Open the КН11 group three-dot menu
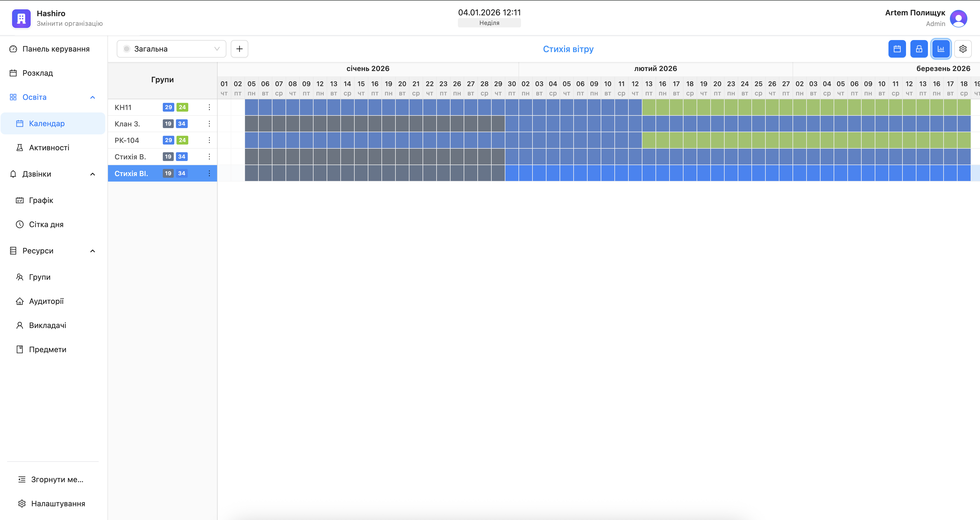Viewport: 980px width, 520px height. coord(209,107)
